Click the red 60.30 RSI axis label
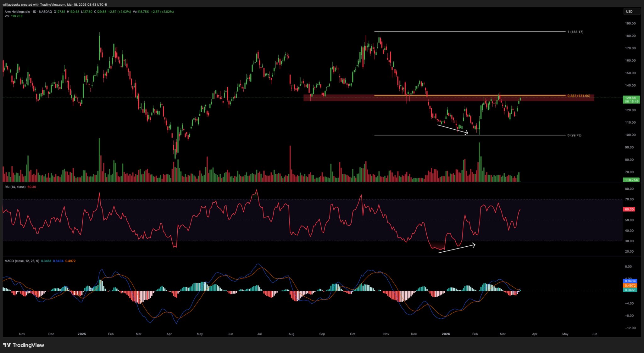Image resolution: width=644 pixels, height=353 pixels. (629, 209)
